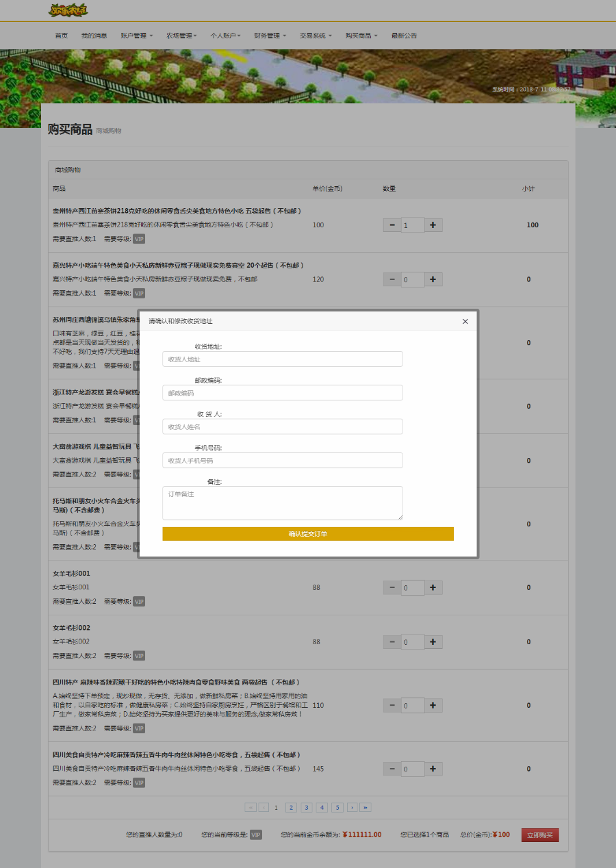Decrease quantity of Guizhou tea cake item

point(392,225)
